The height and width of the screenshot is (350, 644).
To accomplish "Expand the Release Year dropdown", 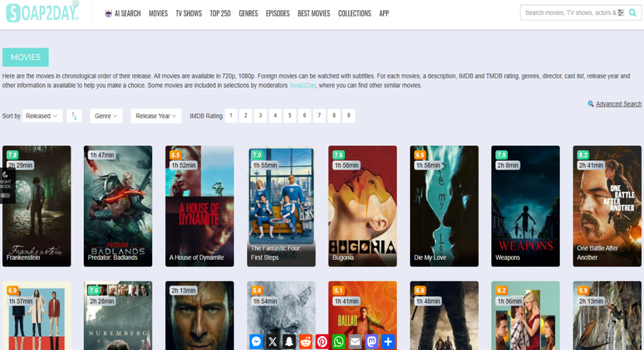I will (x=155, y=116).
